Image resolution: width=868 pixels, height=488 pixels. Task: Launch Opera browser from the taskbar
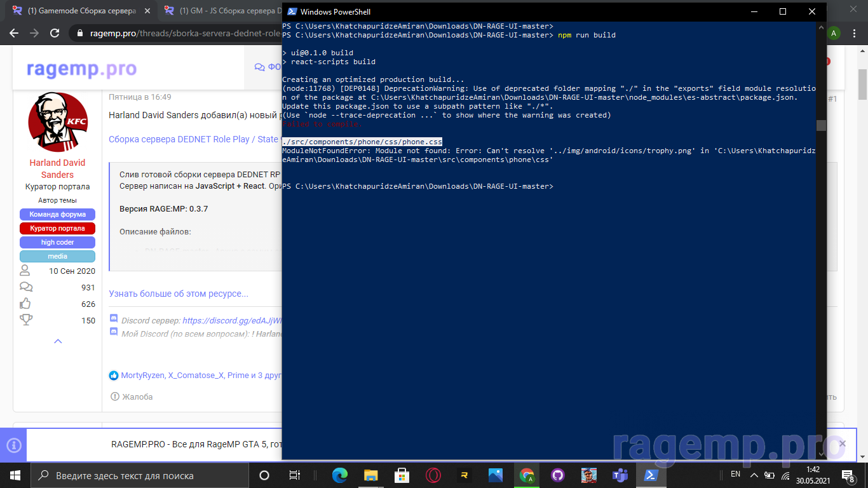click(433, 475)
